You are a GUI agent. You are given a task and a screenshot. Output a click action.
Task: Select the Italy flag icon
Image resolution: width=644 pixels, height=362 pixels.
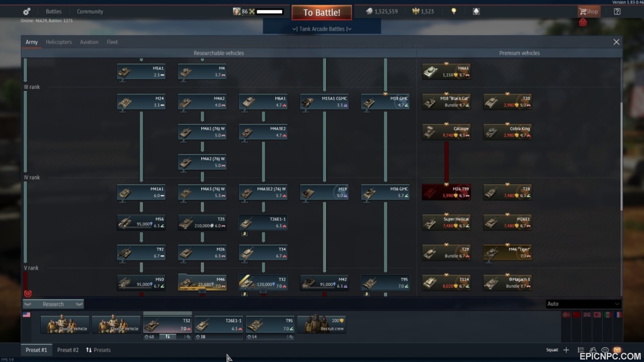tap(608, 315)
